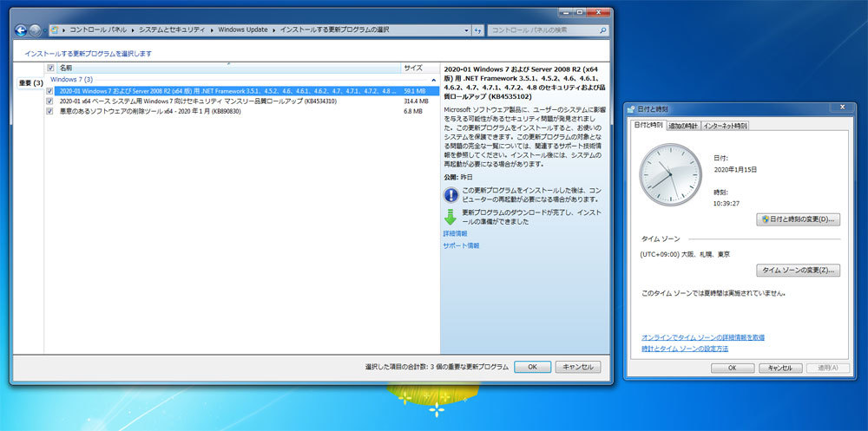Minimize the Windows Update window
Image resolution: width=868 pixels, height=431 pixels.
[566, 12]
